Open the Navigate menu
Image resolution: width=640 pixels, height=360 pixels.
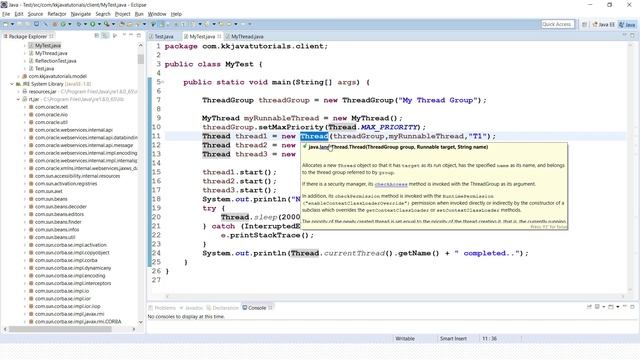pos(81,14)
